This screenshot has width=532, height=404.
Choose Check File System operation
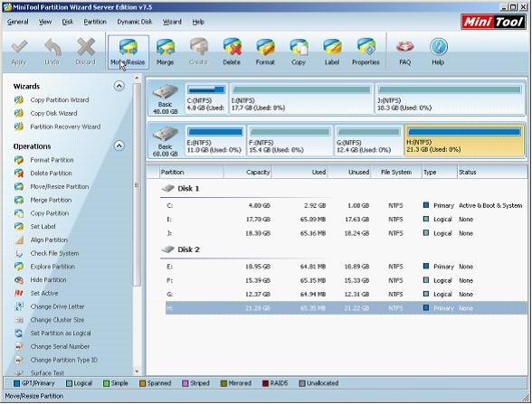click(x=47, y=253)
